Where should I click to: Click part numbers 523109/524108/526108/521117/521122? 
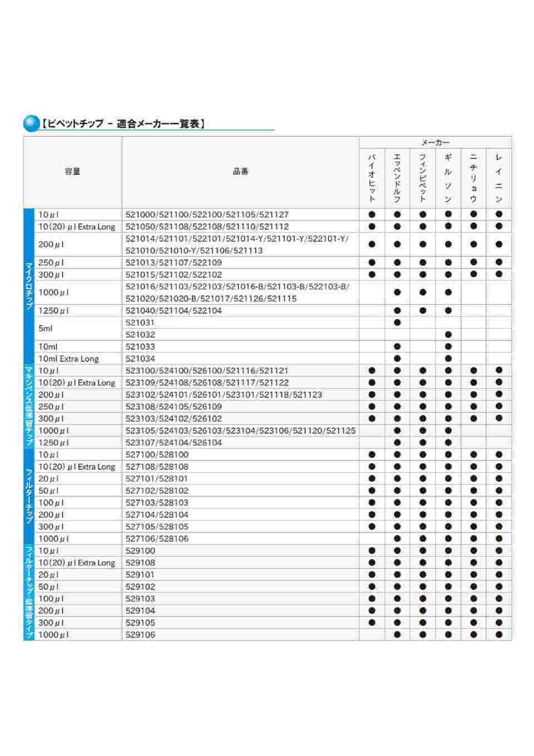tap(207, 382)
